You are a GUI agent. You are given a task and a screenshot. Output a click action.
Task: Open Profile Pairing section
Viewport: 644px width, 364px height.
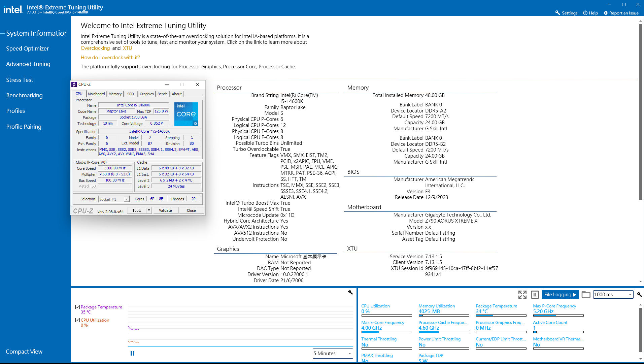pyautogui.click(x=24, y=127)
